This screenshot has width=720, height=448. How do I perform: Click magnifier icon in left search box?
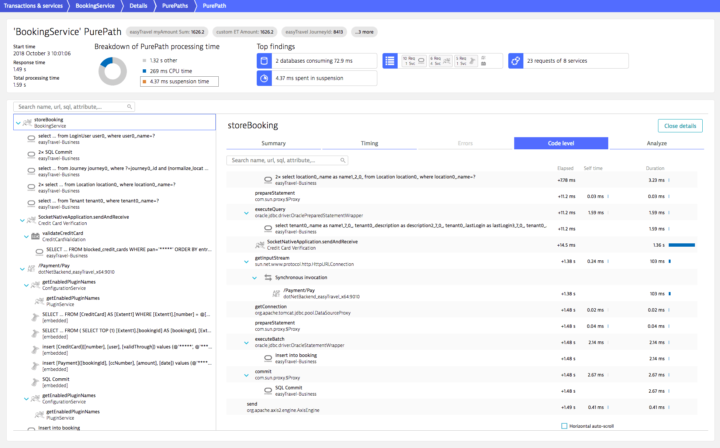click(129, 106)
